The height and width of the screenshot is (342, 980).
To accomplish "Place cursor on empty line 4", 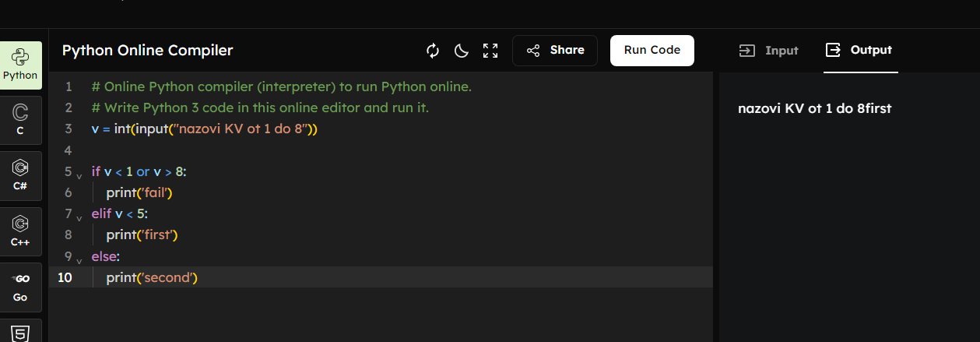I will pyautogui.click(x=311, y=150).
